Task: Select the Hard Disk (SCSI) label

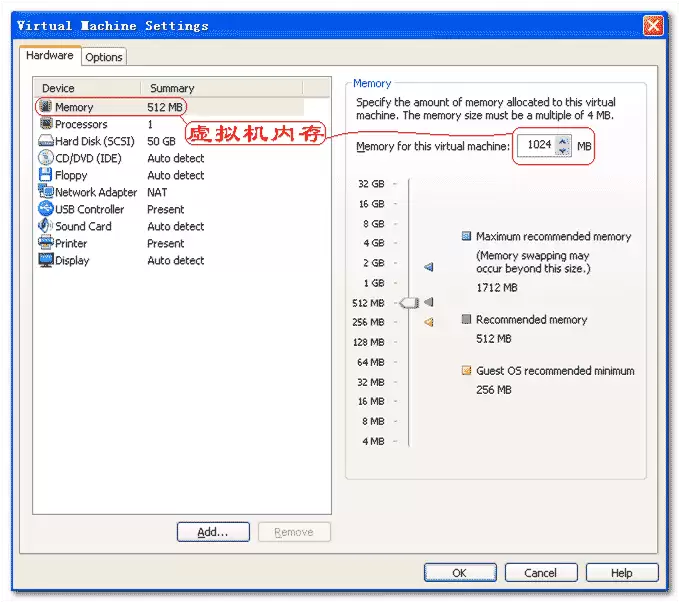Action: pyautogui.click(x=95, y=141)
